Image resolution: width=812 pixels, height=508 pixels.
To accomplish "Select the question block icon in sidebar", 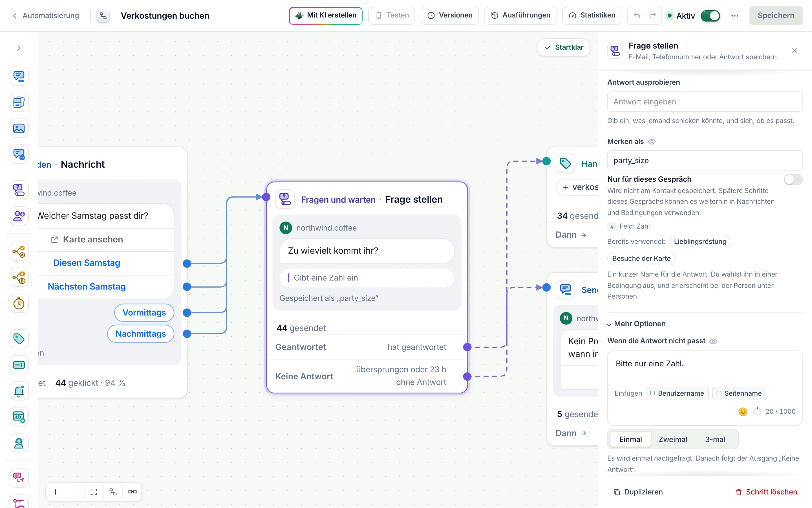I will (19, 190).
